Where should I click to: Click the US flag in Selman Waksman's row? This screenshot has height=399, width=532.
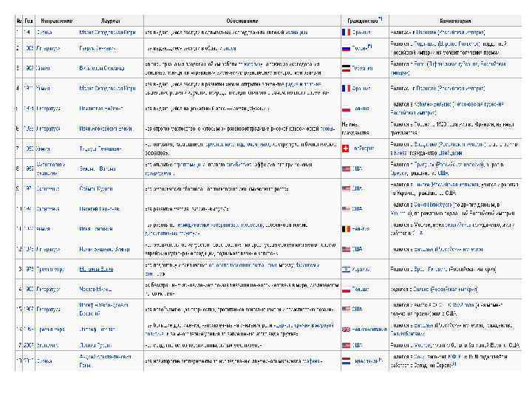pyautogui.click(x=346, y=168)
